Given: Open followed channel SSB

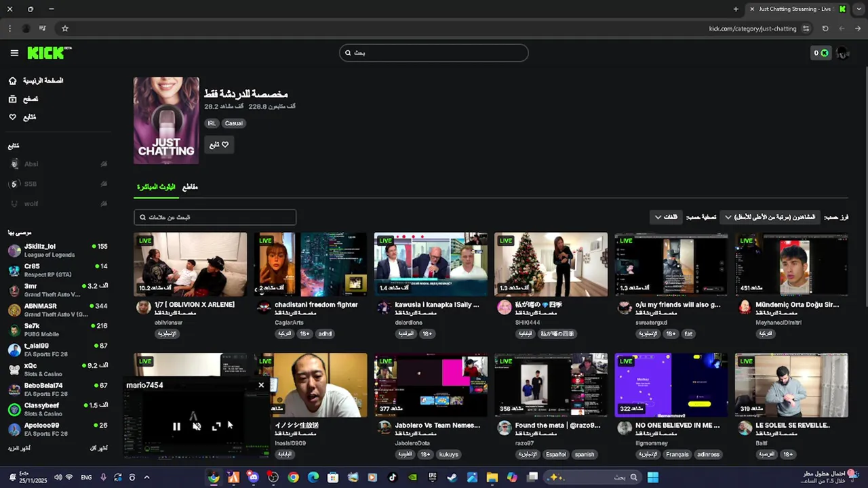Looking at the screenshot, I should click(x=58, y=184).
